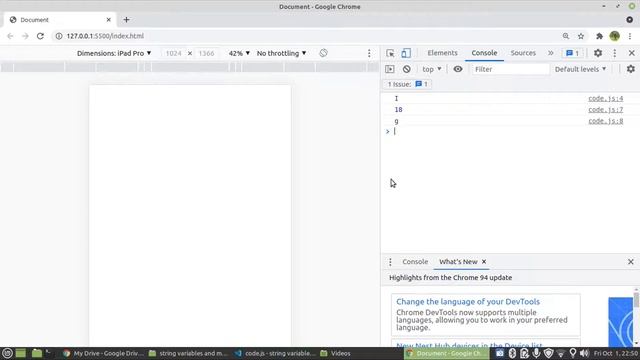
Task: Clear the console
Action: (x=407, y=69)
